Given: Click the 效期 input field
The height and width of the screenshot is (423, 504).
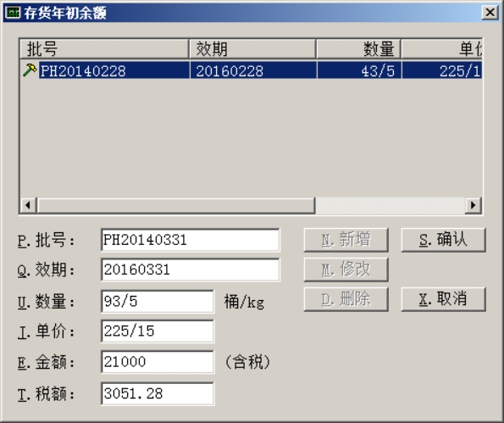Looking at the screenshot, I should point(191,270).
